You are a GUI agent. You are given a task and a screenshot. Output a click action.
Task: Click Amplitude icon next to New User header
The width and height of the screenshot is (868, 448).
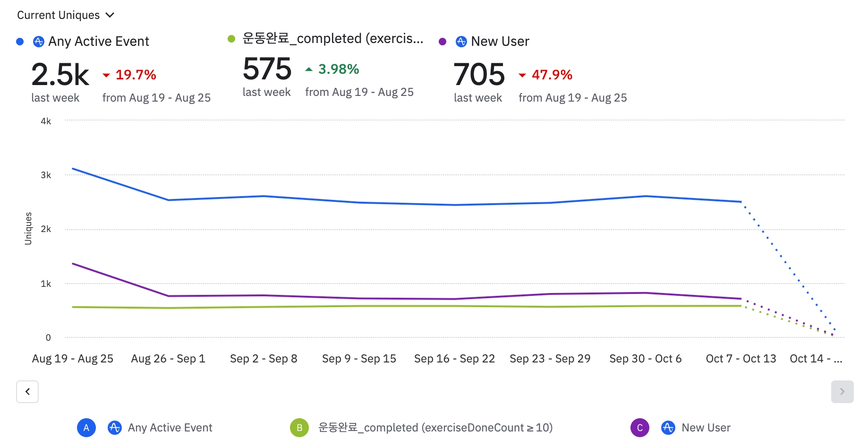[461, 42]
